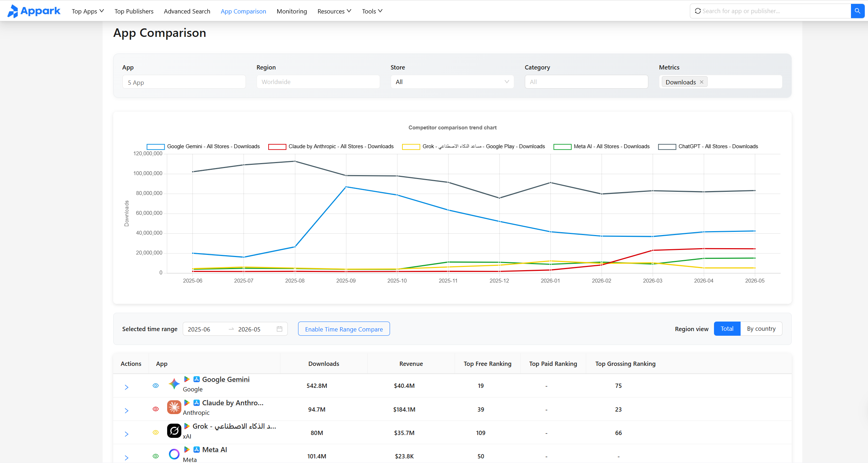Image resolution: width=868 pixels, height=463 pixels.
Task: Click App Store icon beside Meta AI
Action: 197,450
